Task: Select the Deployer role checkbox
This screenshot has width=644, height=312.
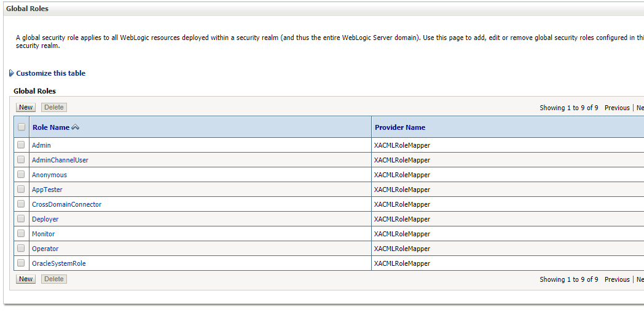Action: (21, 218)
